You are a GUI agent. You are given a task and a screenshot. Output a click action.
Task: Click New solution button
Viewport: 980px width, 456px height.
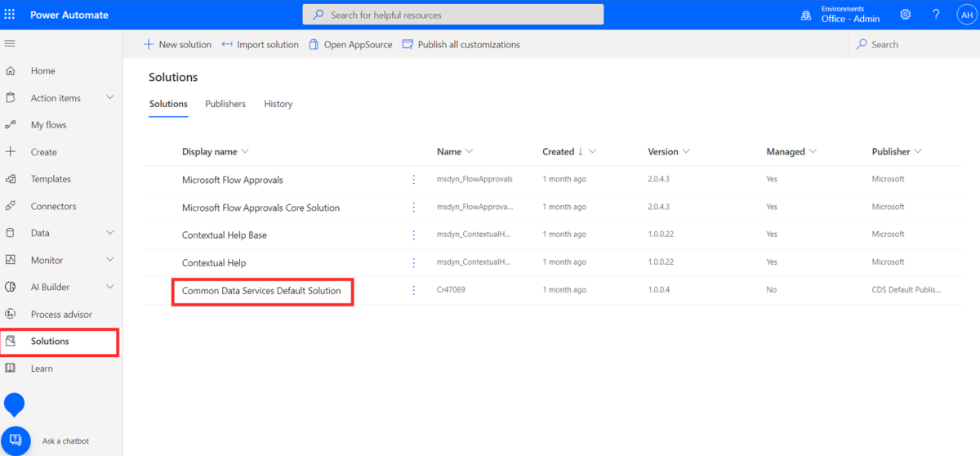pyautogui.click(x=177, y=44)
